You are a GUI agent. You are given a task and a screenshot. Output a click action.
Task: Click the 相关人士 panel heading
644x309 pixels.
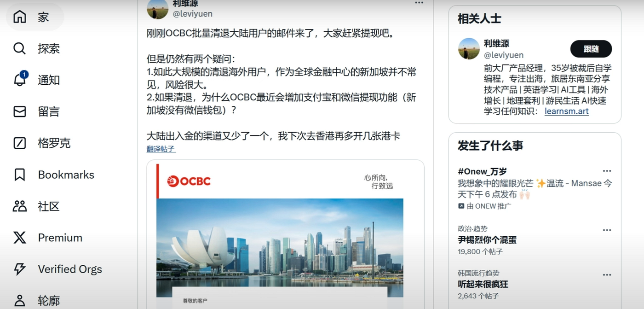coord(479,19)
